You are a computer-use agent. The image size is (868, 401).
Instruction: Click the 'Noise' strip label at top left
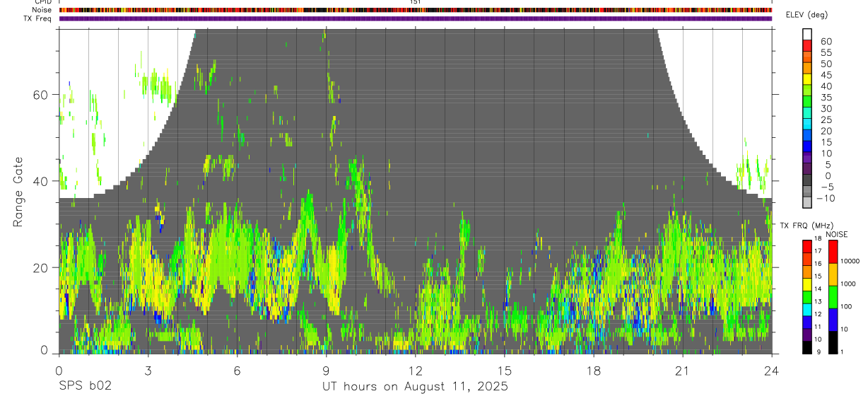(x=42, y=11)
